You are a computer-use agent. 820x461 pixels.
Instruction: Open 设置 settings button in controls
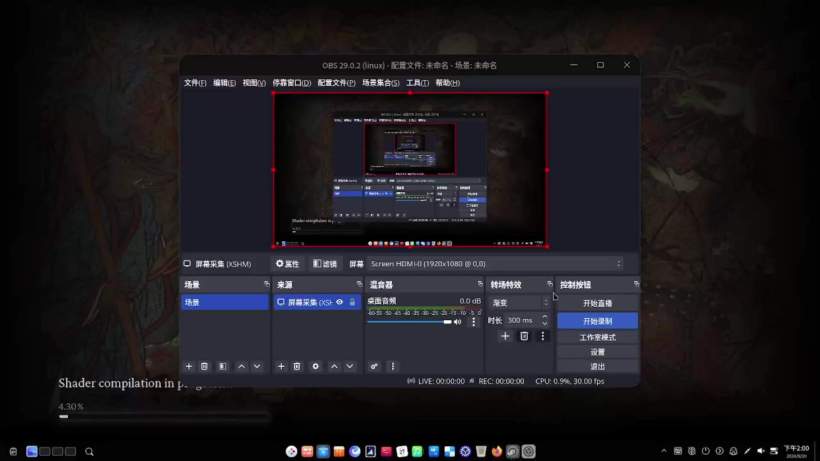click(x=598, y=352)
